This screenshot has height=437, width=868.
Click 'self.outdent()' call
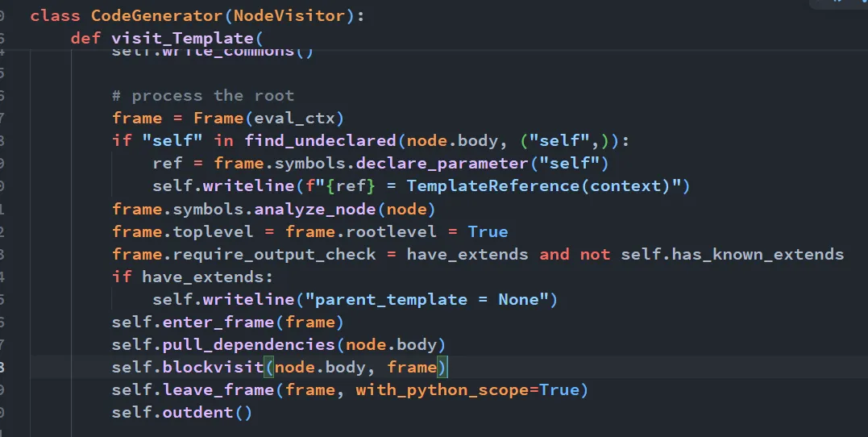182,413
